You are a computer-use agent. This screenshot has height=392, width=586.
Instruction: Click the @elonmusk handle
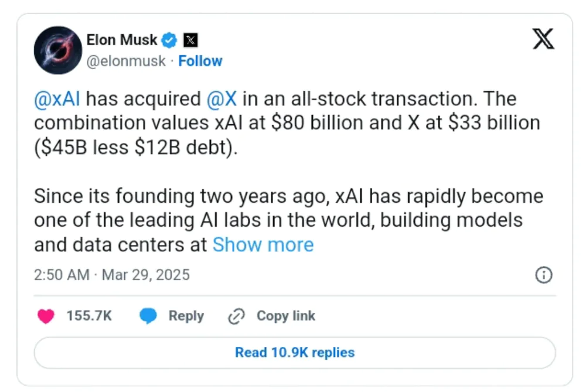coord(126,61)
